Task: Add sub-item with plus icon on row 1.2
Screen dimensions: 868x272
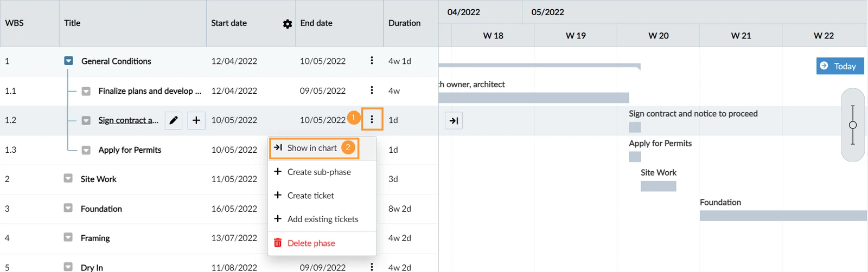Action: tap(196, 120)
